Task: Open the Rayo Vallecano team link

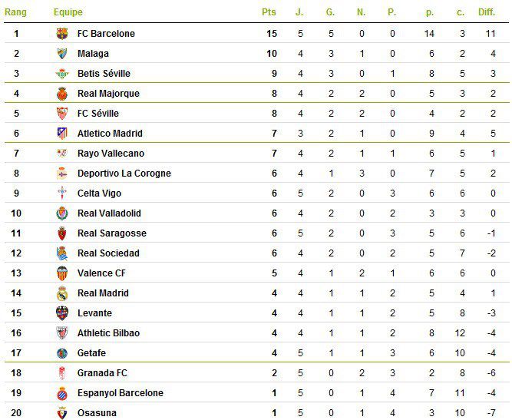Action: coord(111,153)
